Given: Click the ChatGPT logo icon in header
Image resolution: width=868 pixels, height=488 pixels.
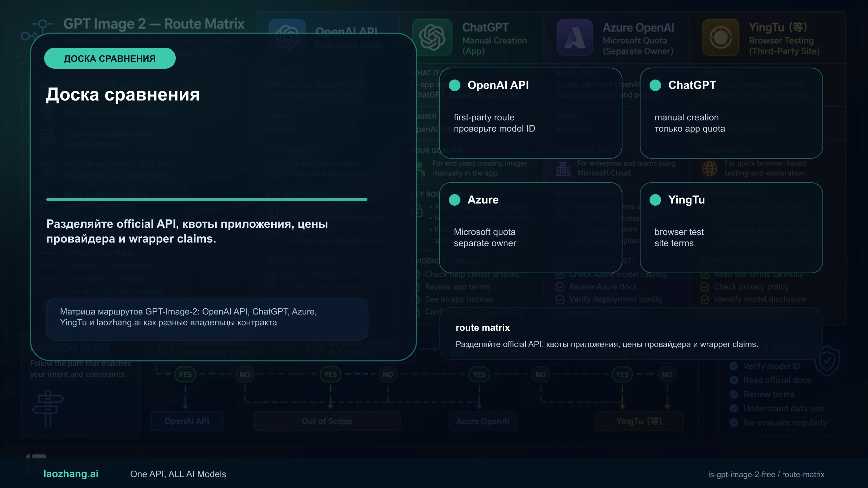Looking at the screenshot, I should (x=432, y=37).
